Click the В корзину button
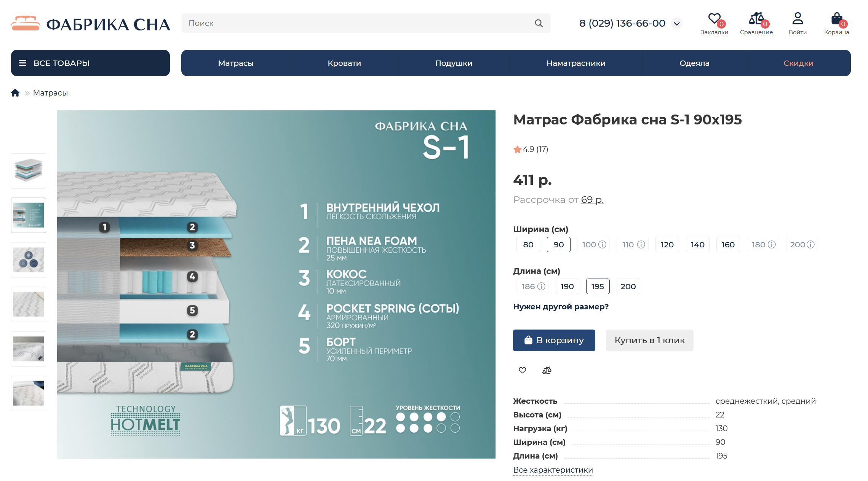 point(554,340)
